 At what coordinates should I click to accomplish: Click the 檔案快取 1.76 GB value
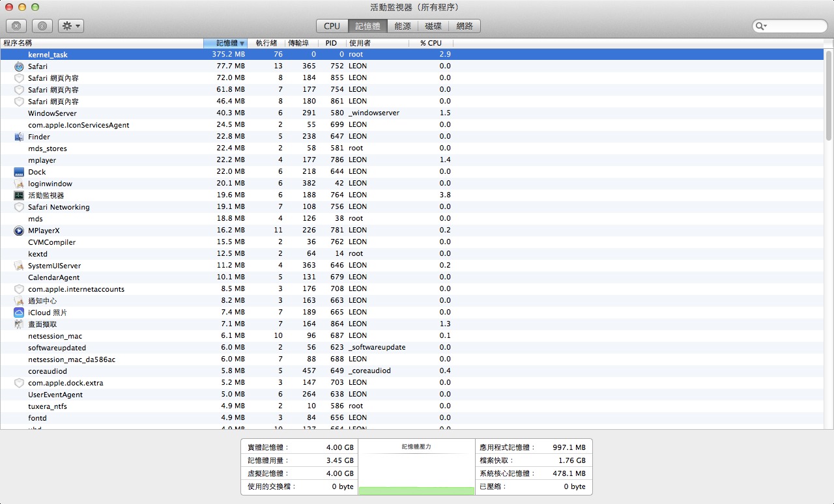571,461
